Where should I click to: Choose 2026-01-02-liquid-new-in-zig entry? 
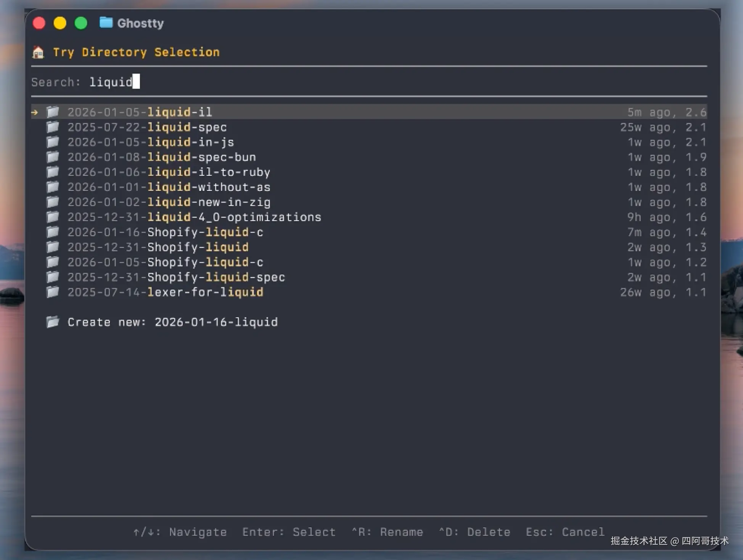coord(169,202)
